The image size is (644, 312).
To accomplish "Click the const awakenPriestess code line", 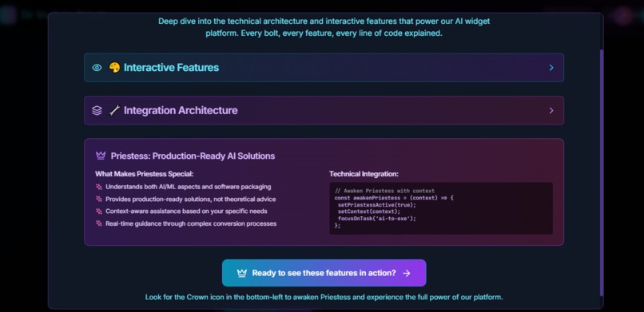I will click(x=394, y=198).
